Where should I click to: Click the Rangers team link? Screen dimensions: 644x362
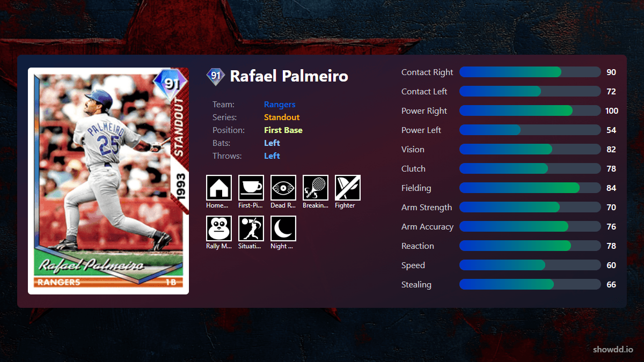tap(280, 105)
